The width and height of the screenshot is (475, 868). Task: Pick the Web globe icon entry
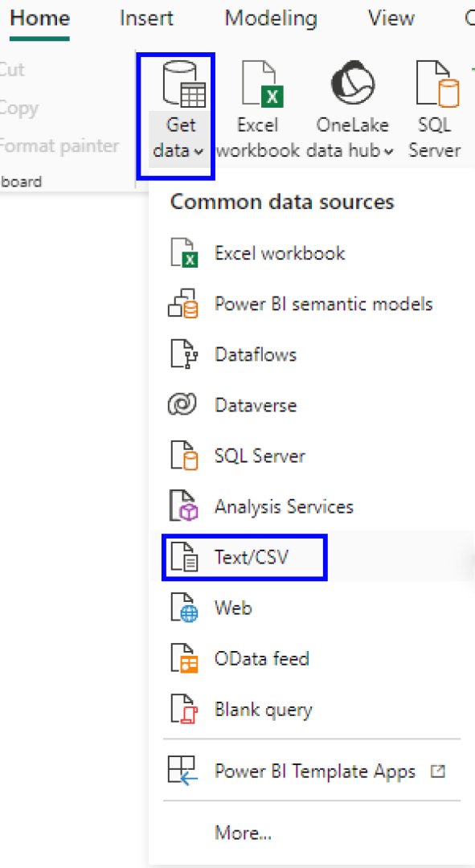click(183, 608)
